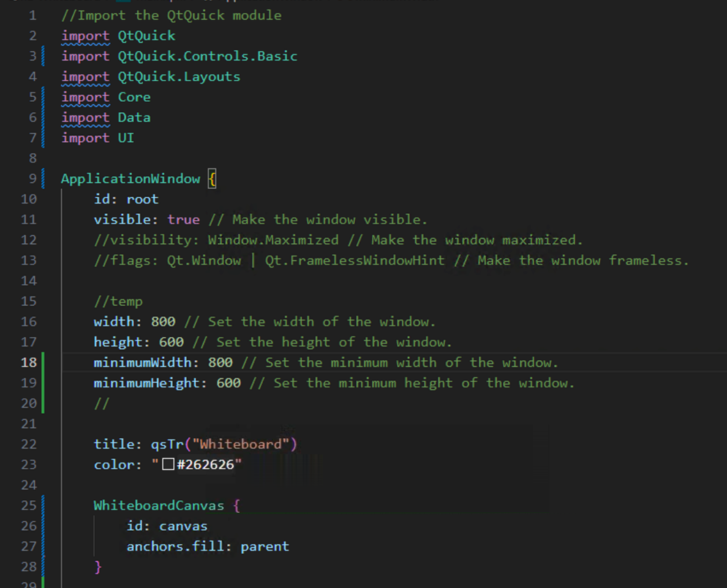This screenshot has width=727, height=588.
Task: Click the QtQuick.Layouts module name
Action: [179, 77]
